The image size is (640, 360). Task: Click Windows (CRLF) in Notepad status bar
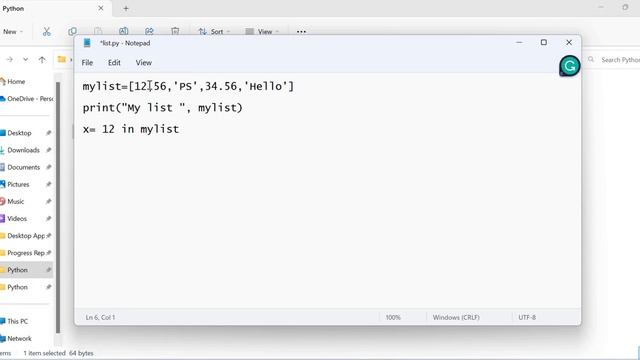pos(456,317)
